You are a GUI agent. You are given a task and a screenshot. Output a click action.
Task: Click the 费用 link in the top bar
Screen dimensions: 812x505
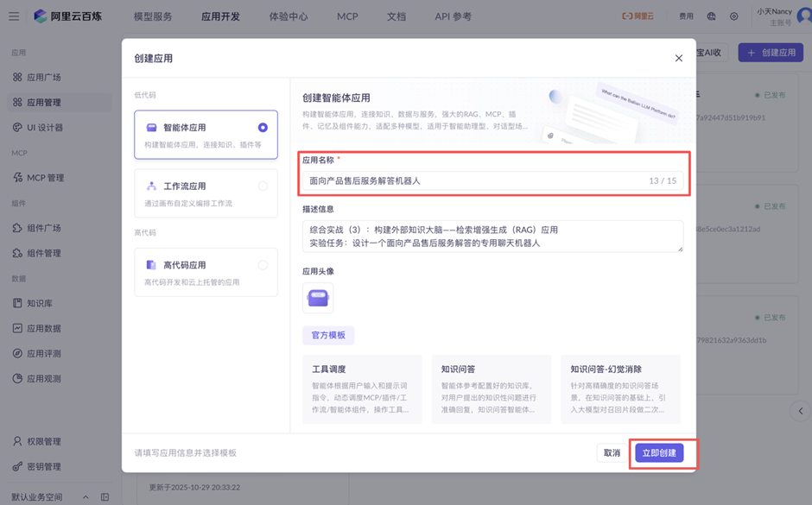tap(686, 16)
